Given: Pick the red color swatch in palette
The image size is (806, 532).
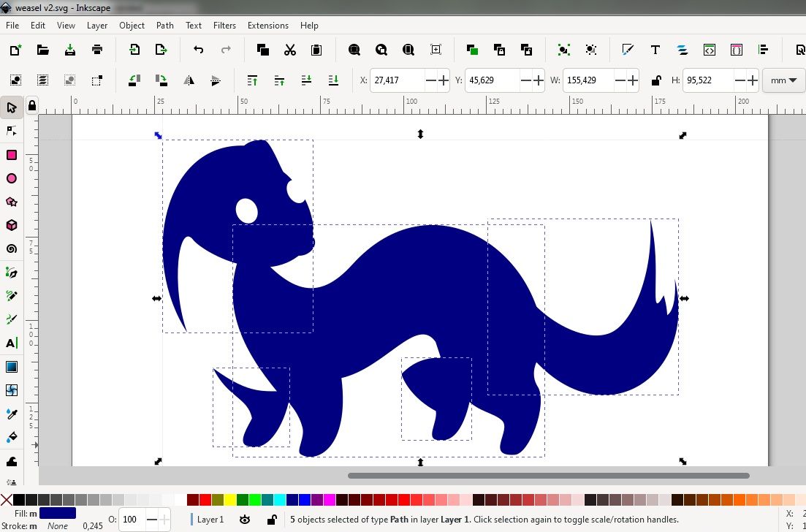Looking at the screenshot, I should pos(205,500).
